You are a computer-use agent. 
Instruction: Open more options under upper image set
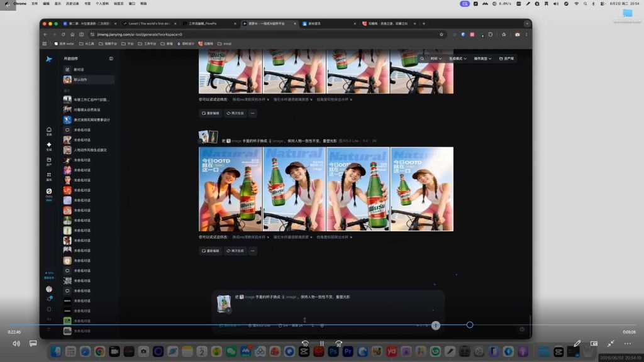pyautogui.click(x=253, y=113)
